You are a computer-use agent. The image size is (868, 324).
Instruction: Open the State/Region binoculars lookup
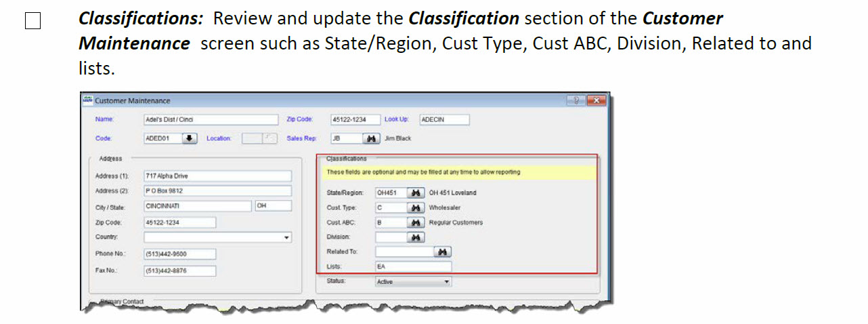coord(416,193)
